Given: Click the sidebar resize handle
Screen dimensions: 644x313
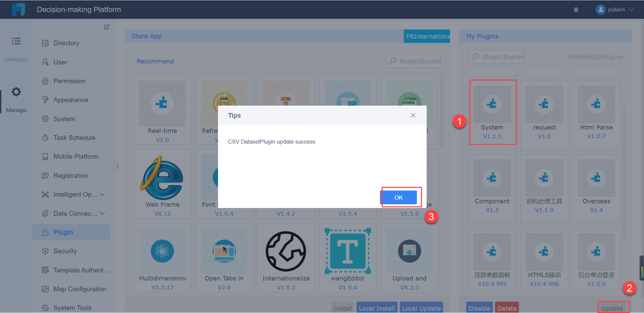Looking at the screenshot, I should click(118, 166).
